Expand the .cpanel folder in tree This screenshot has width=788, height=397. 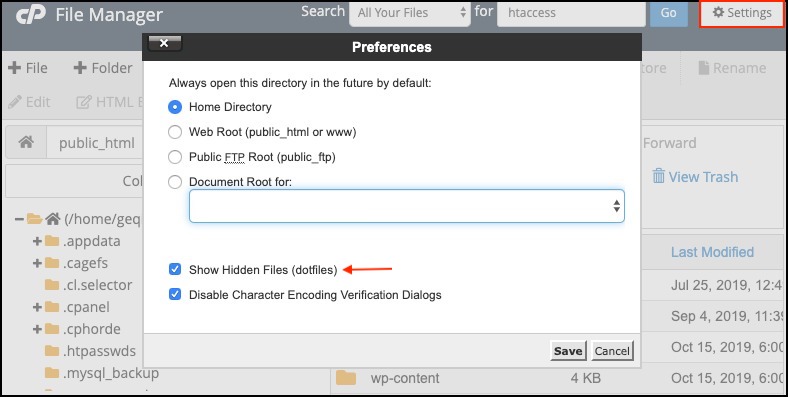point(37,307)
